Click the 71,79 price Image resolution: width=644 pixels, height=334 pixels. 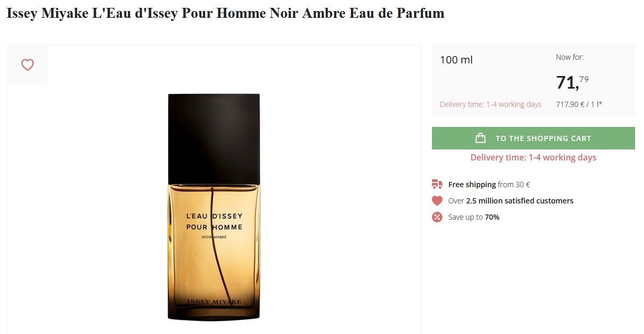[572, 82]
